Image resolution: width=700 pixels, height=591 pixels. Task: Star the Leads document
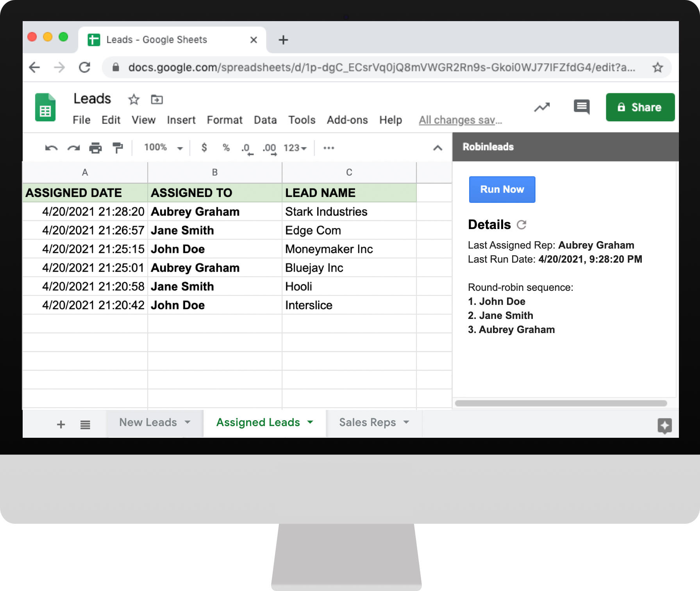point(134,100)
